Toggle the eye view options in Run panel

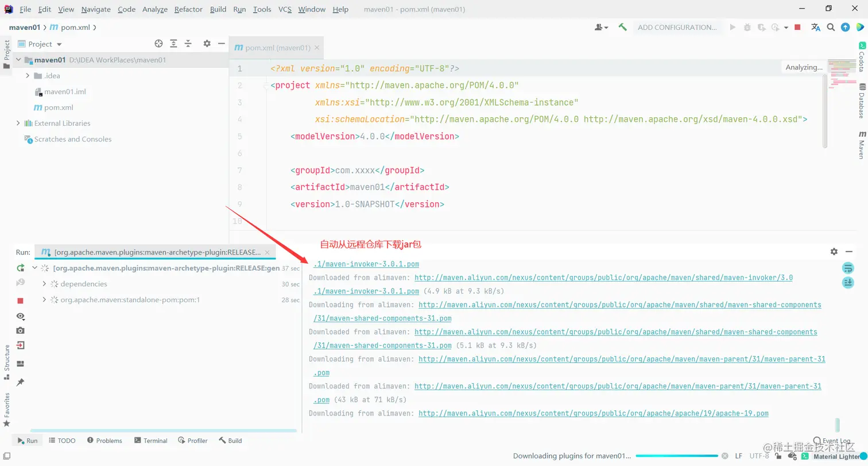click(21, 316)
